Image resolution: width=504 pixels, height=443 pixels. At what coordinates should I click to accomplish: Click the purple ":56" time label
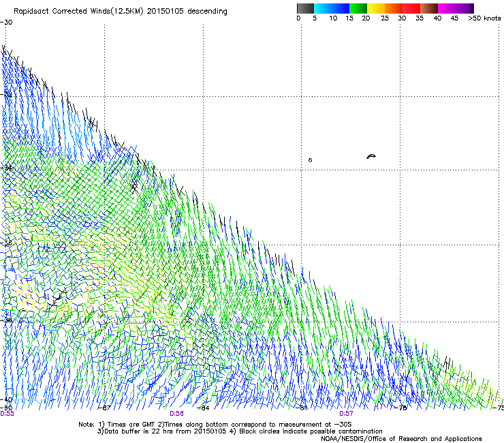click(177, 414)
